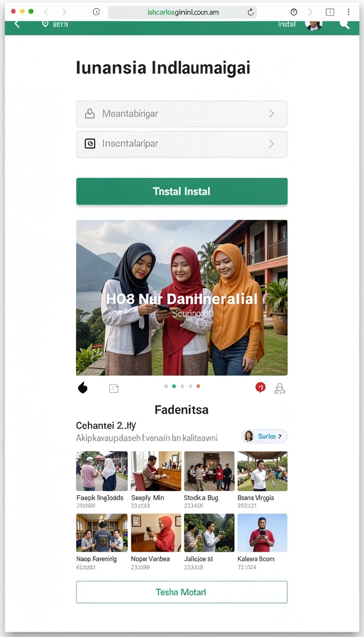The width and height of the screenshot is (364, 637).
Task: Go back in browser history
Action: click(46, 12)
